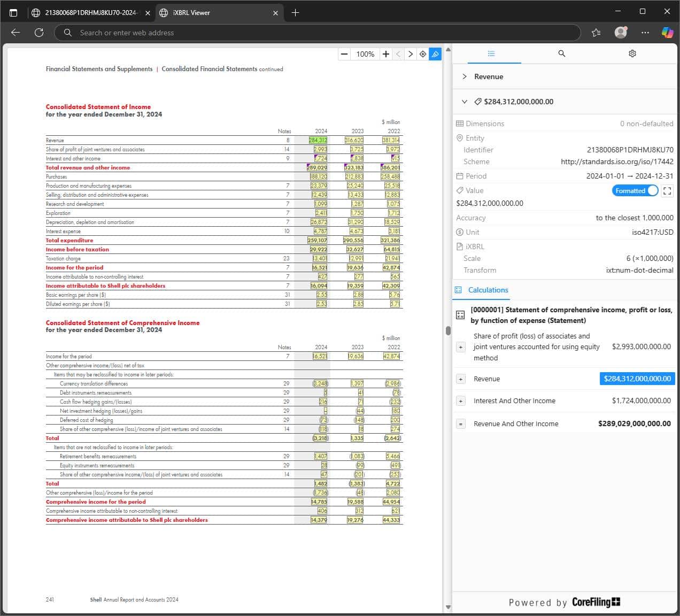The height and width of the screenshot is (616, 680).
Task: Zoom out with the minus button
Action: [x=344, y=54]
